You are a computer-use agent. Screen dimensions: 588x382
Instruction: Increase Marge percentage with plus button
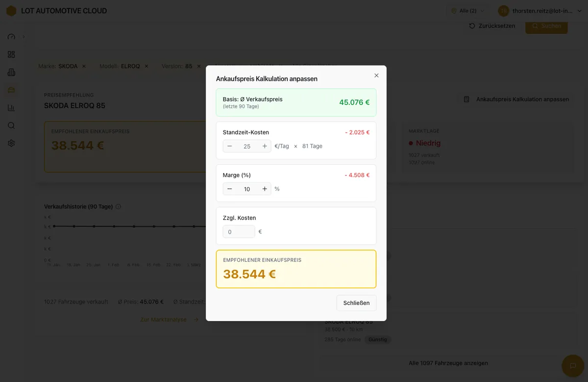(265, 189)
